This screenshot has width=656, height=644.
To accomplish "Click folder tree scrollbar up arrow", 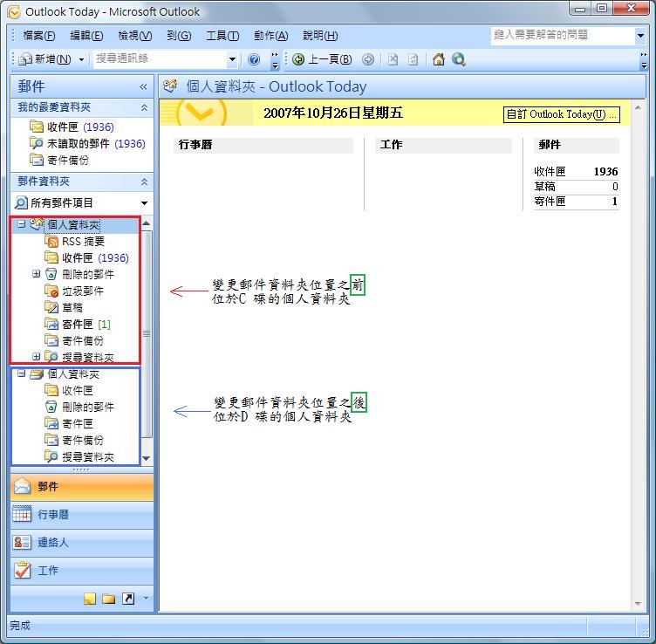I will (x=146, y=223).
